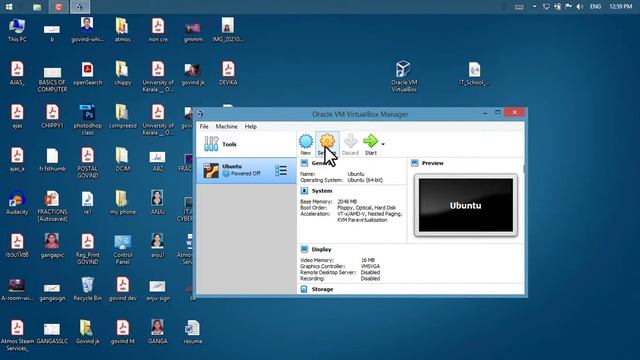Screen dimensions: 640x360
Task: Select the Govind jk folder icon
Action: pyautogui.click(x=87, y=332)
